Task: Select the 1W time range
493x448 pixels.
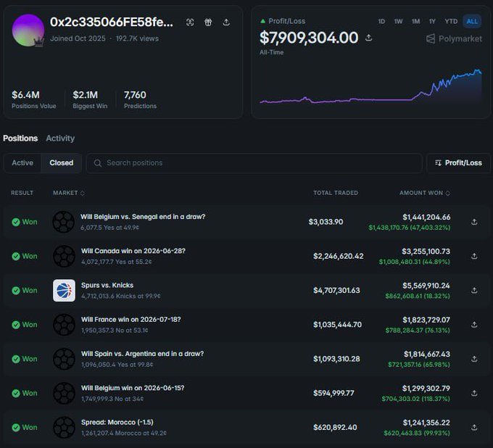Action: point(398,21)
